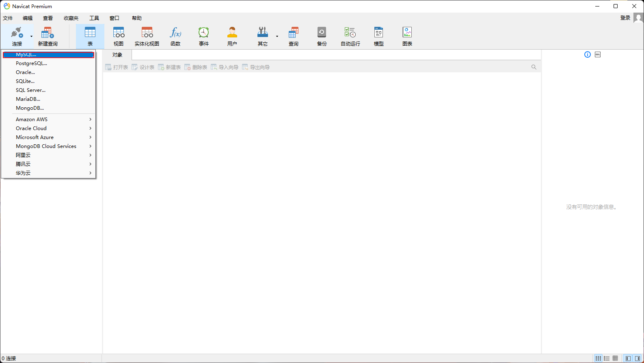The width and height of the screenshot is (644, 363).
Task: Choose PostgreSQL... connection type
Action: tap(49, 63)
